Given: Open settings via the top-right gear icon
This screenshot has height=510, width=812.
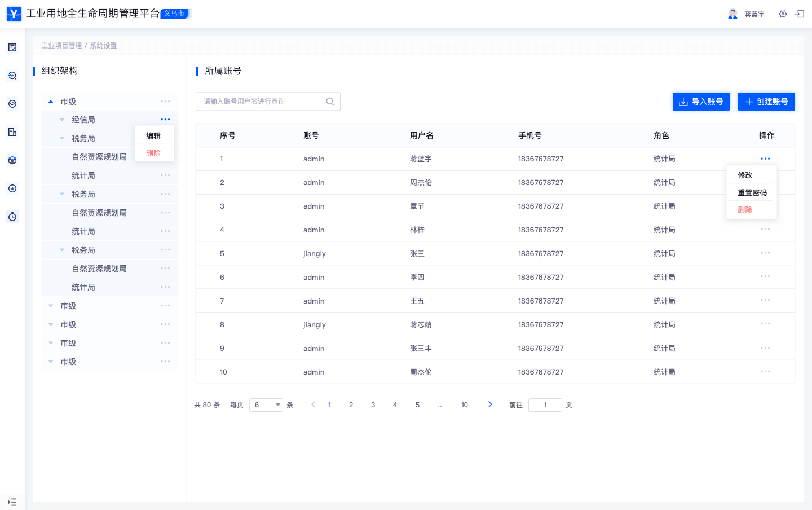Looking at the screenshot, I should [783, 14].
